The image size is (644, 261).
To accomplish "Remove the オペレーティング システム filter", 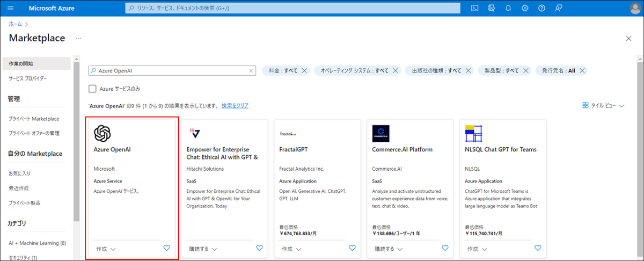I will pos(396,70).
